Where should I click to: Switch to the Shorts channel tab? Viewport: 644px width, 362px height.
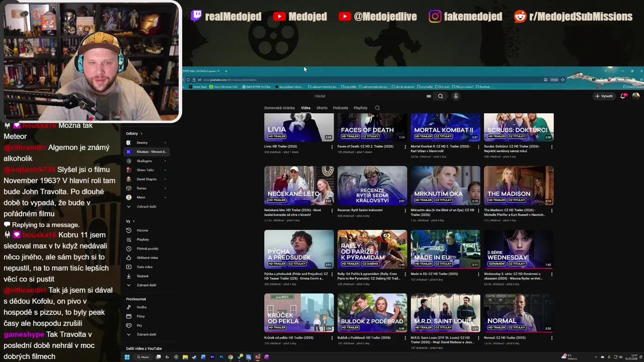coord(322,108)
